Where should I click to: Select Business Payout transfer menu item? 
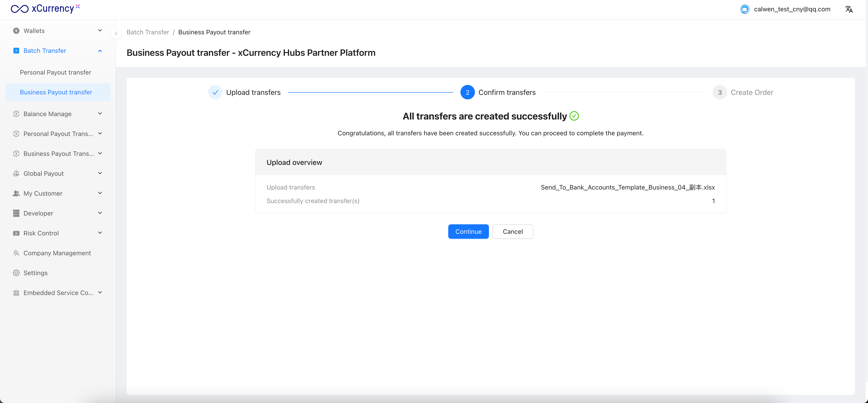(x=56, y=92)
